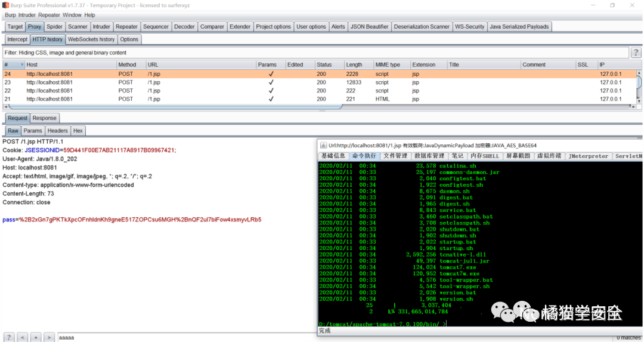Image resolution: width=644 pixels, height=342 pixels.
Task: Switch to the Proxy tab
Action: pos(35,27)
